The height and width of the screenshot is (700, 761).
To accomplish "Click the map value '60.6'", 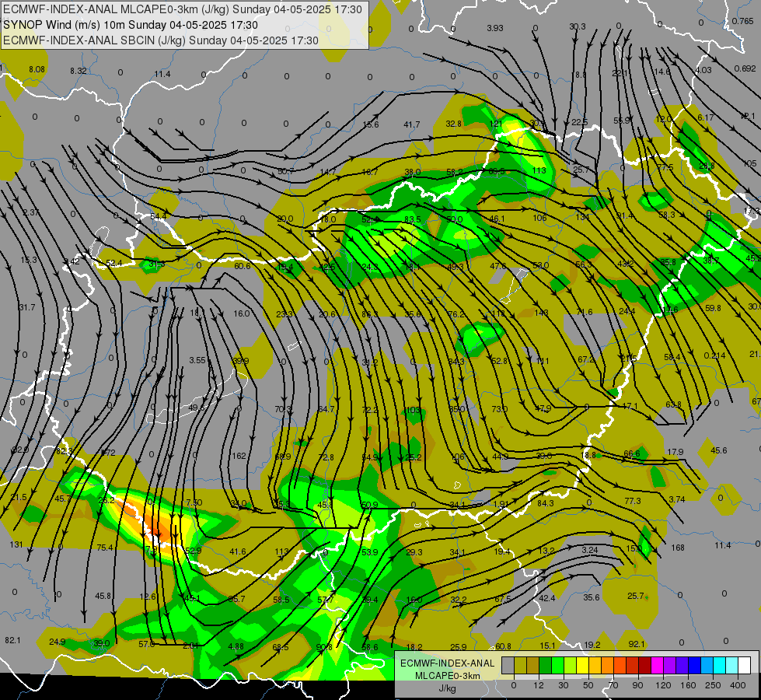I will click(243, 266).
